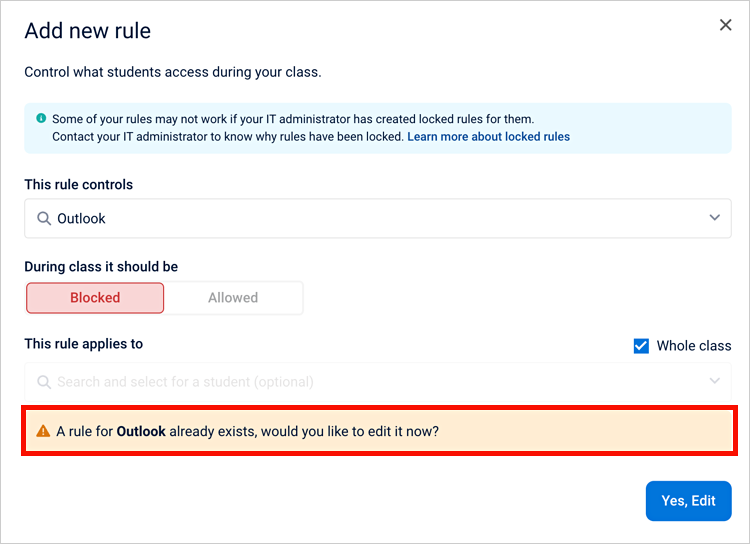Click the Outlook already exists warning banner
Viewport: 750px width, 544px height.
pos(379,431)
